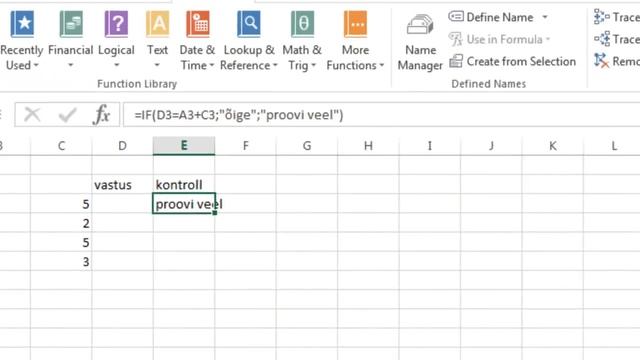Launch the Name Manager icon
Image resolution: width=640 pixels, height=360 pixels.
tap(420, 25)
